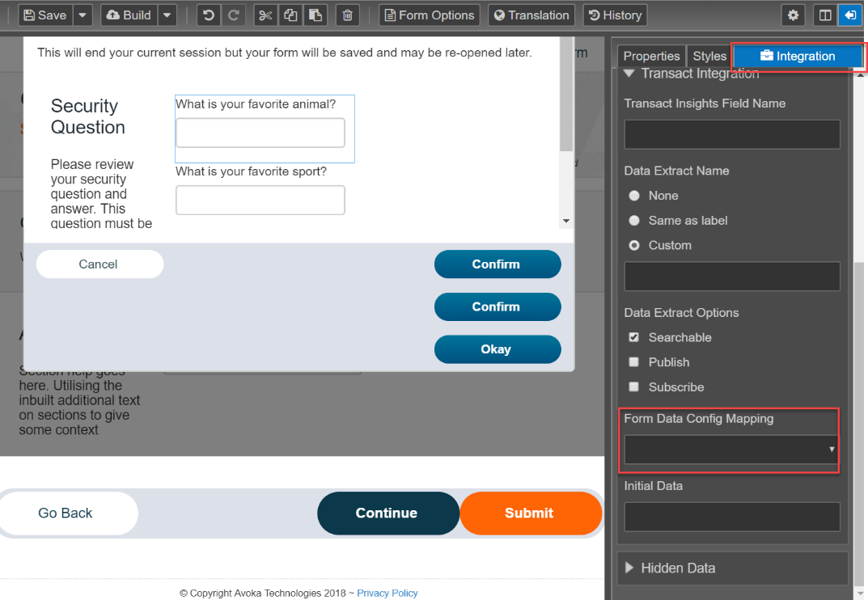
Task: Uncheck the Searchable checkbox
Action: [634, 337]
